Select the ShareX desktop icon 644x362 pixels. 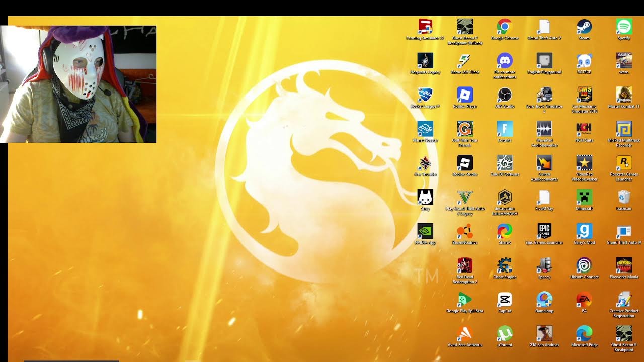coord(505,231)
